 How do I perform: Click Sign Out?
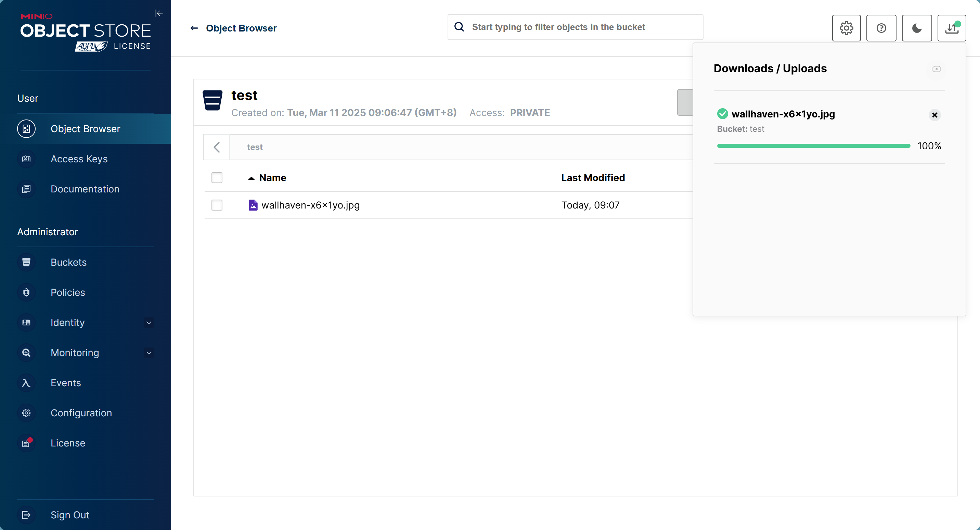69,515
